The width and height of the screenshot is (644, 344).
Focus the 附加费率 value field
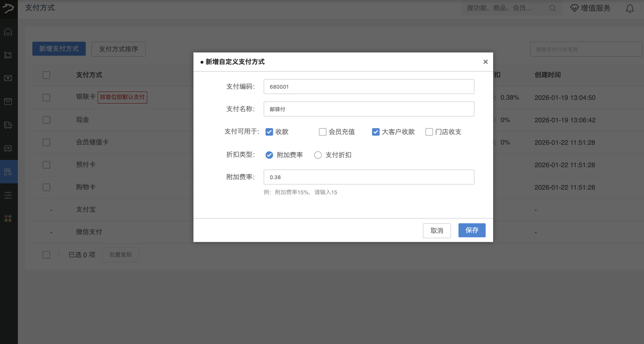coord(369,177)
